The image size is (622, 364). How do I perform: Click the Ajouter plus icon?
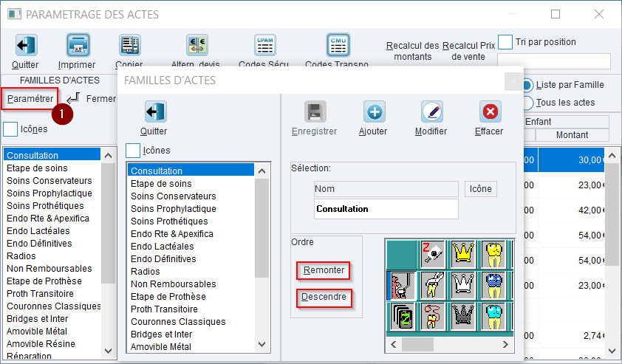pyautogui.click(x=374, y=111)
